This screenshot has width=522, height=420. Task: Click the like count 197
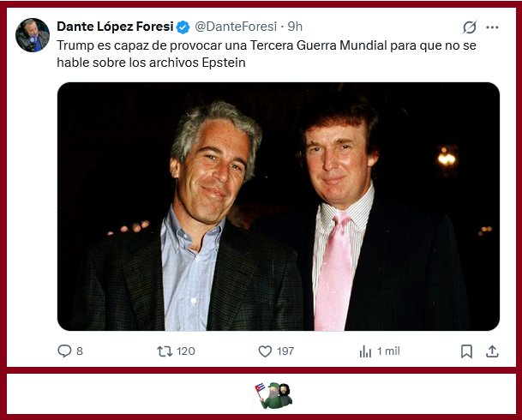point(285,351)
